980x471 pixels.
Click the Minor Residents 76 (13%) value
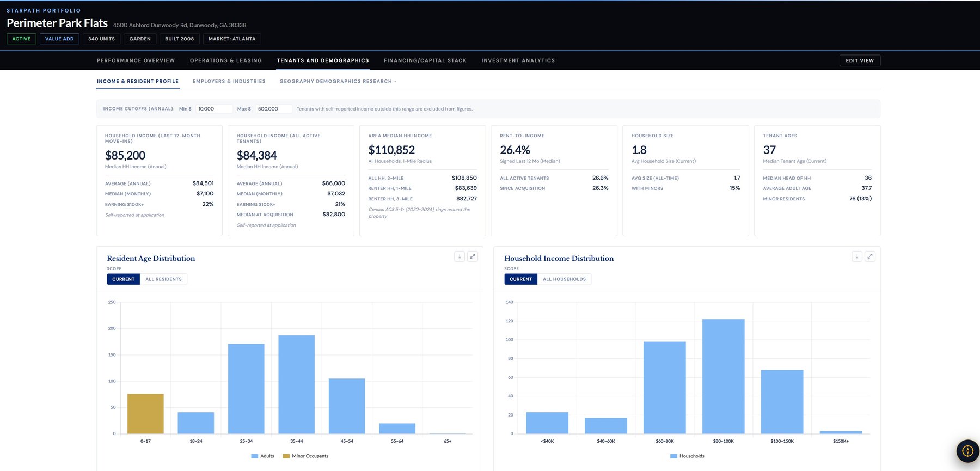point(860,199)
